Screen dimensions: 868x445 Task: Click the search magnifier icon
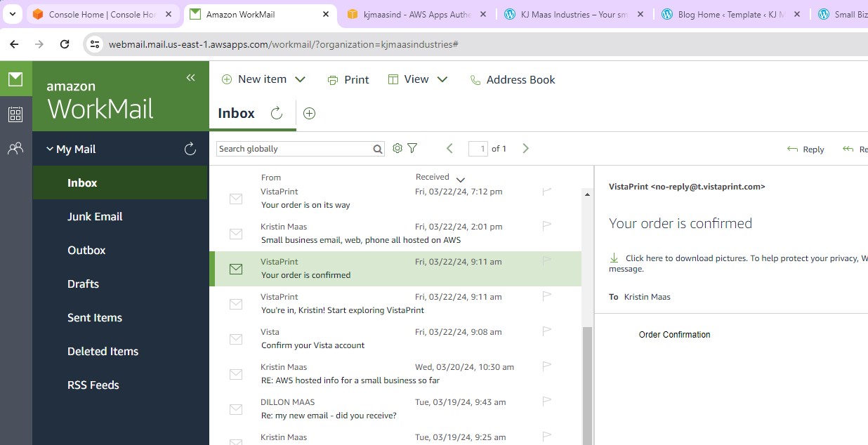[x=378, y=149]
